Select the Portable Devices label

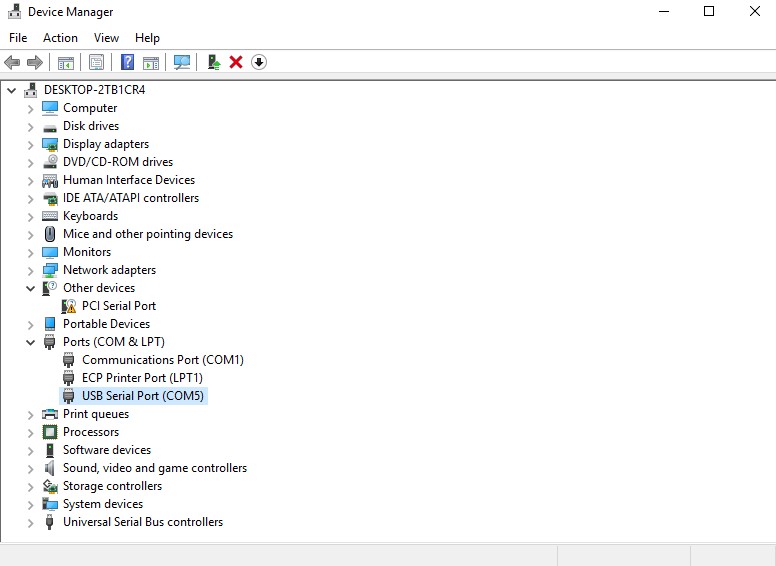point(106,324)
